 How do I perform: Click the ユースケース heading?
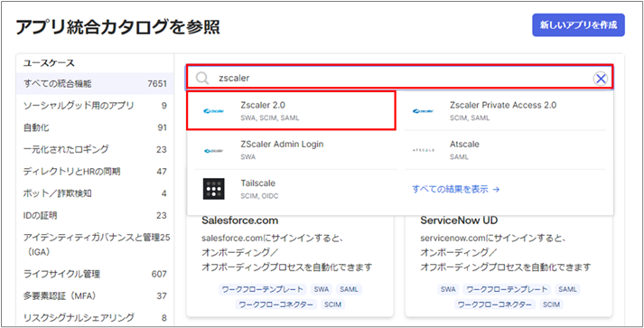pos(49,63)
